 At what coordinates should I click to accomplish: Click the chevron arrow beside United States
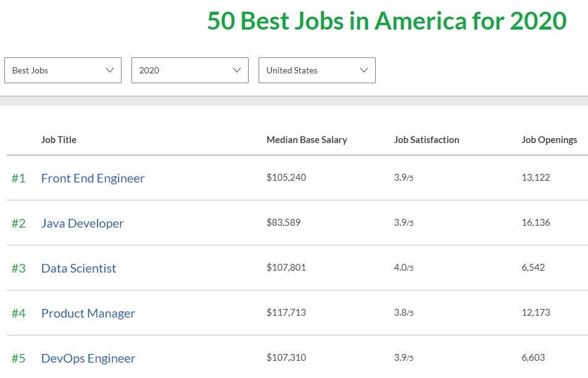tap(364, 70)
